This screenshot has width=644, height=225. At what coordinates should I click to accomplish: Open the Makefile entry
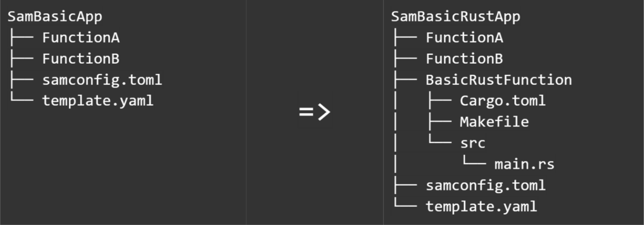494,122
